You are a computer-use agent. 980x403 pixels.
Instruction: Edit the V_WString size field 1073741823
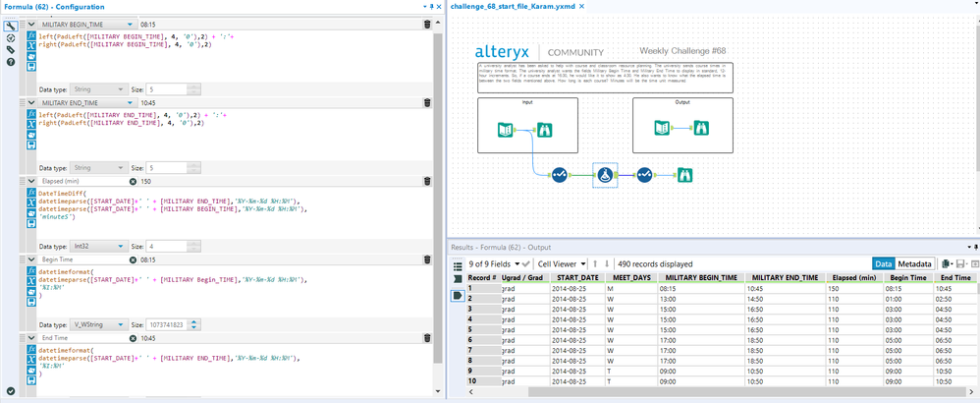point(166,324)
